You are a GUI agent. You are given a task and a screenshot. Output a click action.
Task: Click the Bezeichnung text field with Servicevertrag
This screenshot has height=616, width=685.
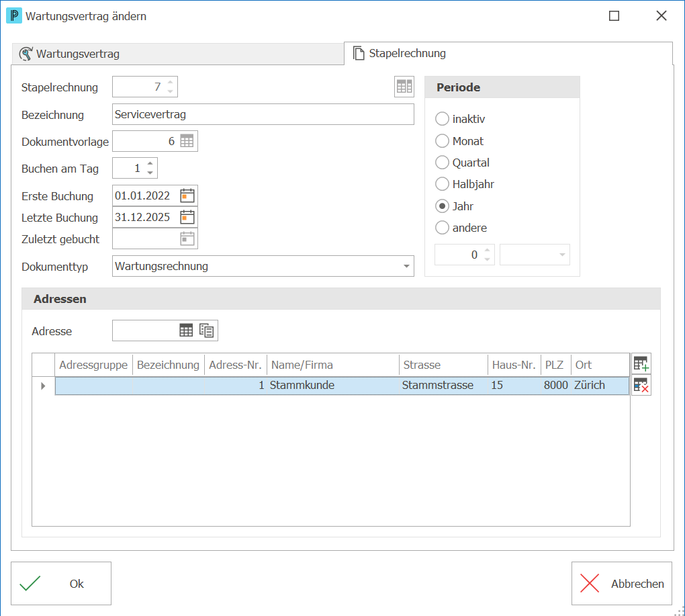click(x=263, y=114)
